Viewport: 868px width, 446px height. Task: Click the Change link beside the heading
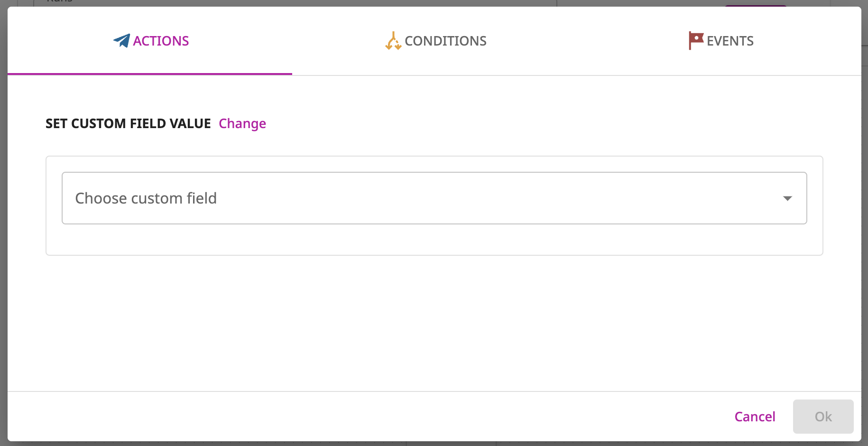pos(242,123)
